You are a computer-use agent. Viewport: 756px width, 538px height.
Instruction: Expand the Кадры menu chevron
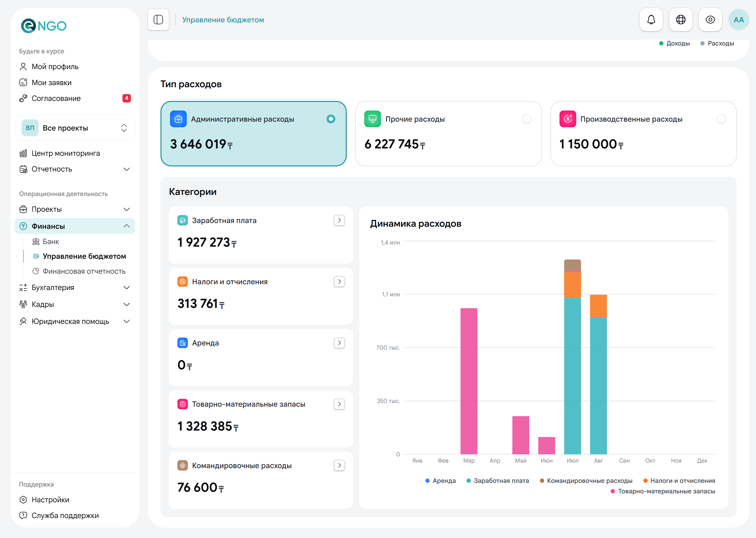click(x=127, y=304)
